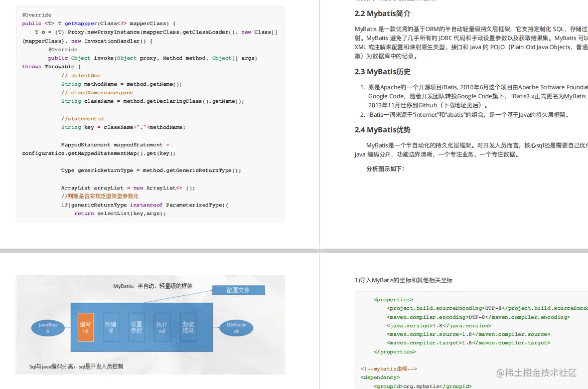Click the '<dependency>' tag line
Viewport: 588px width, 389px height.
[x=380, y=377]
